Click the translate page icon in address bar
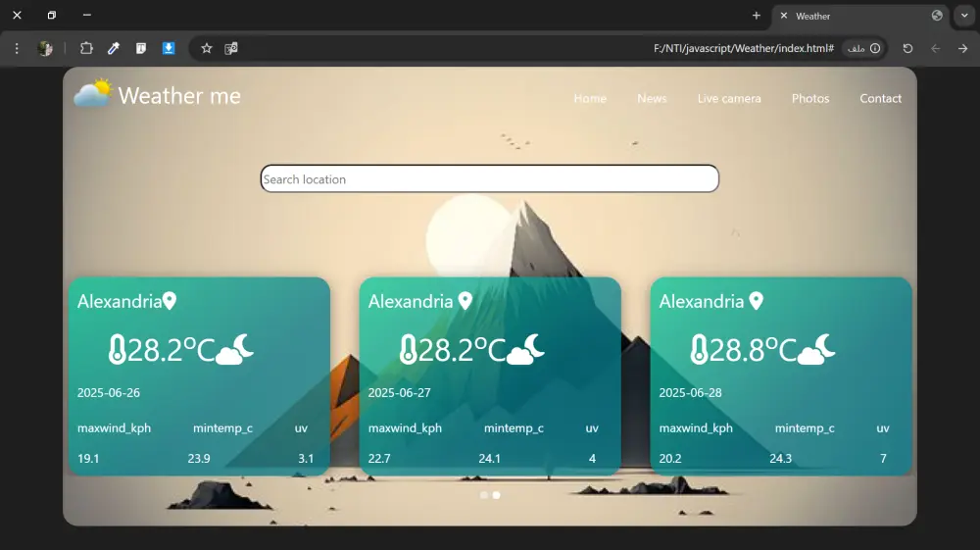Image resolution: width=980 pixels, height=550 pixels. 231,48
